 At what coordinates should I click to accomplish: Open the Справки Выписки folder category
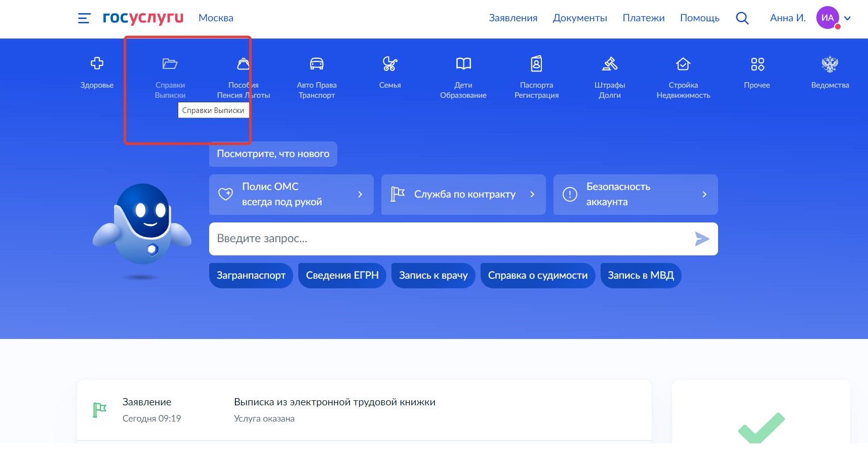click(x=170, y=78)
